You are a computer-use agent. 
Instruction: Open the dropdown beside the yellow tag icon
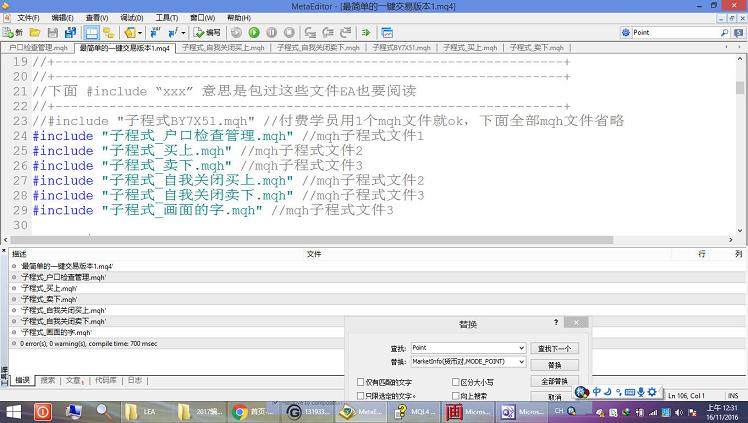coord(140,33)
